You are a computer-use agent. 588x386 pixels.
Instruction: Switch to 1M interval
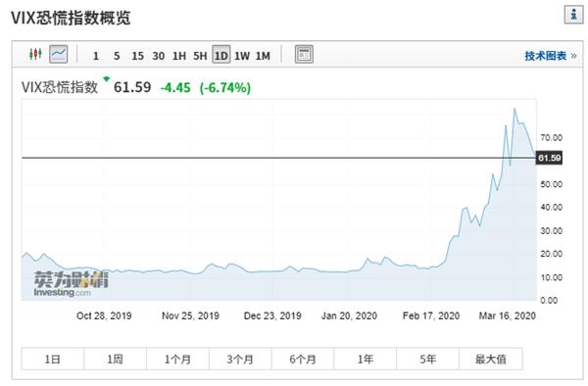263,56
